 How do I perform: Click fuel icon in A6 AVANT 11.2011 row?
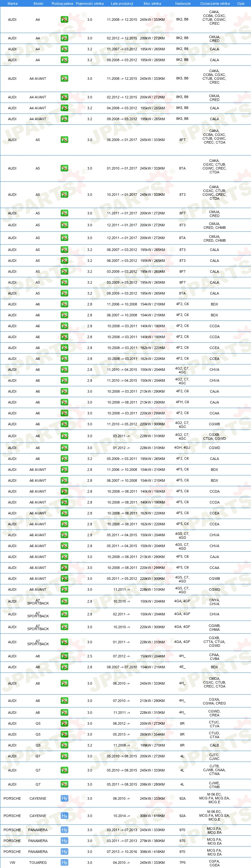click(x=65, y=589)
